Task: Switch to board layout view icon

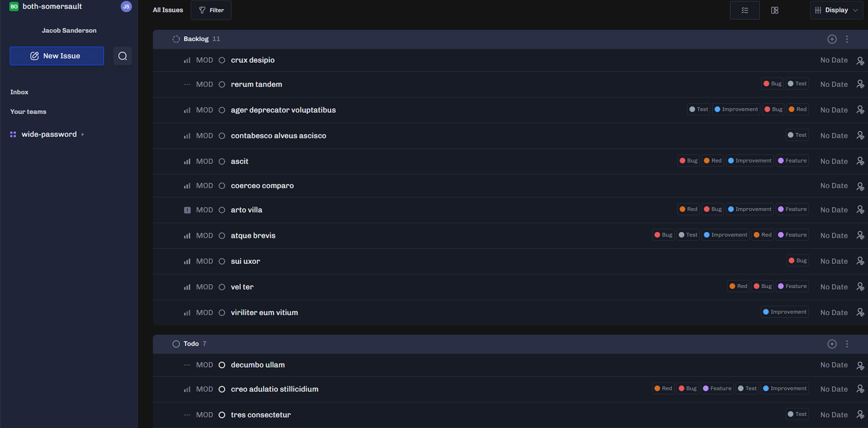Action: pos(774,10)
